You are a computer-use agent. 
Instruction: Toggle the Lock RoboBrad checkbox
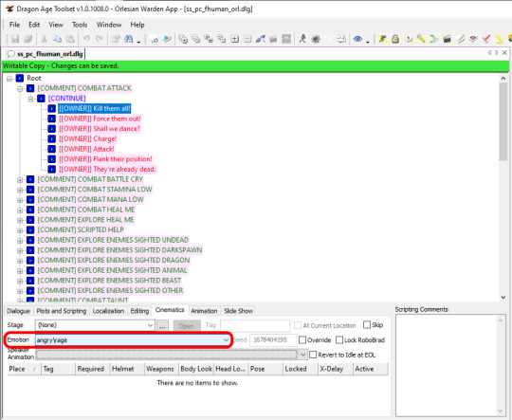[x=339, y=340]
